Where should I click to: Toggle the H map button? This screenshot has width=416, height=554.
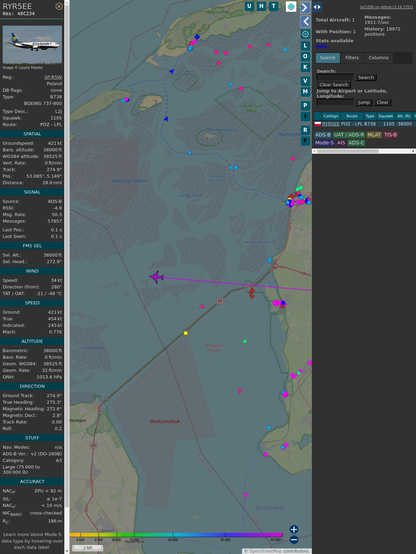pos(261,6)
